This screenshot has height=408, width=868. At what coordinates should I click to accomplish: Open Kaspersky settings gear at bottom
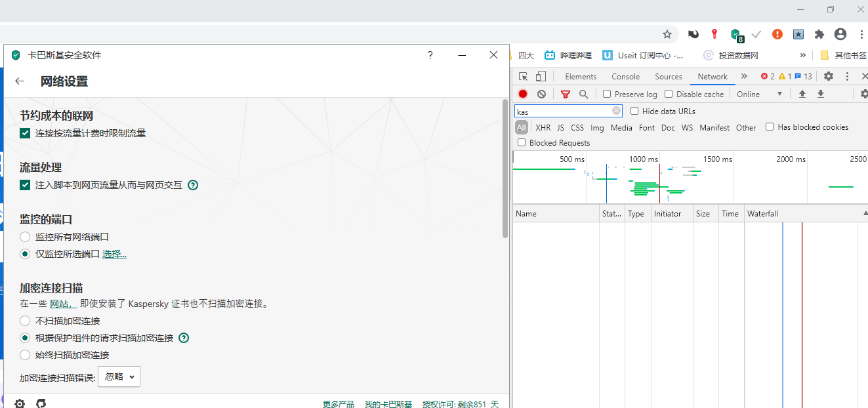(20, 403)
